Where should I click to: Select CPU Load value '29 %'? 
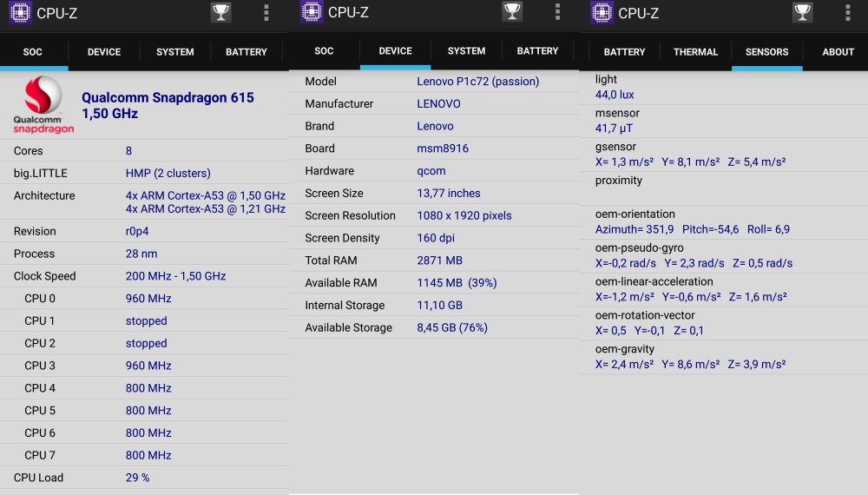137,478
